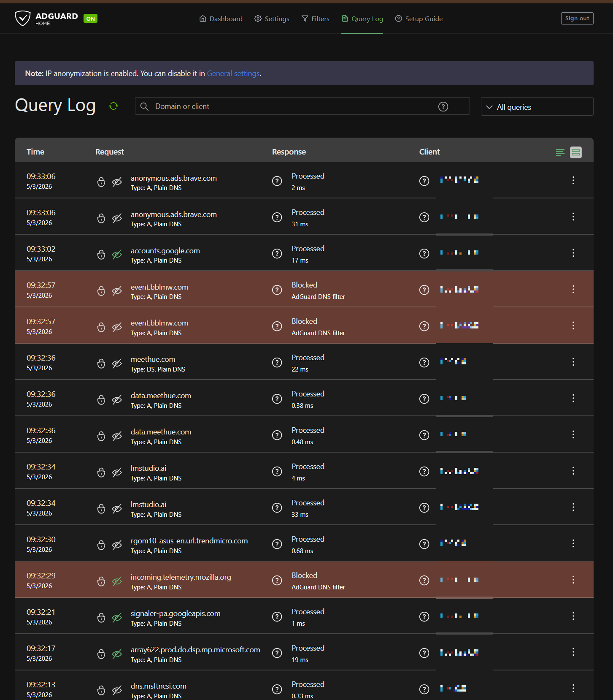Screen dimensions: 613x700
Task: Open the Settings menu
Action: pos(272,19)
